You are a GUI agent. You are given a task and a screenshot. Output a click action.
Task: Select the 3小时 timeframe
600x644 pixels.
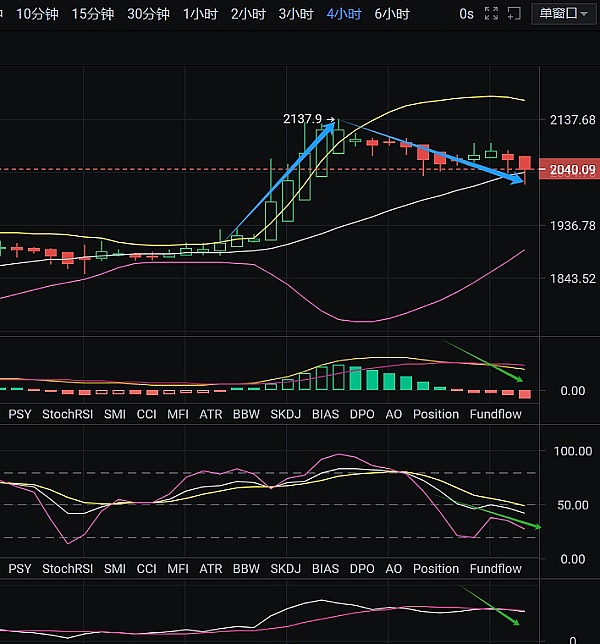tap(295, 14)
